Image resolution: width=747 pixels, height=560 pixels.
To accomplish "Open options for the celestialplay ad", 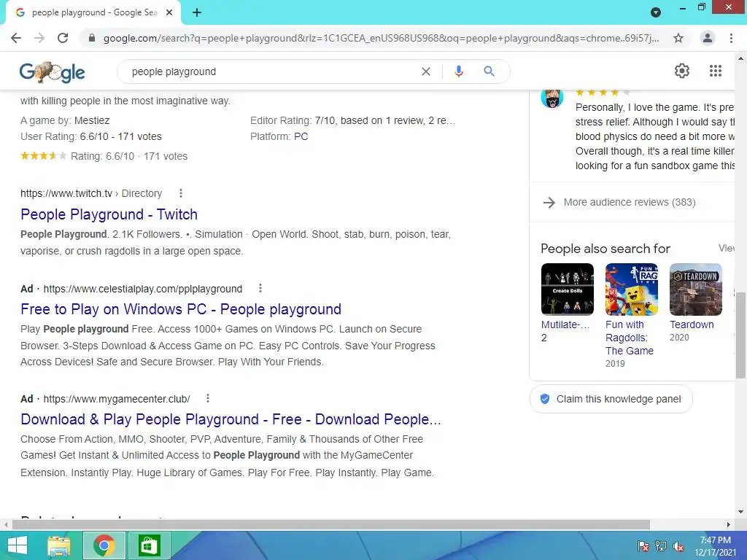I will (260, 289).
